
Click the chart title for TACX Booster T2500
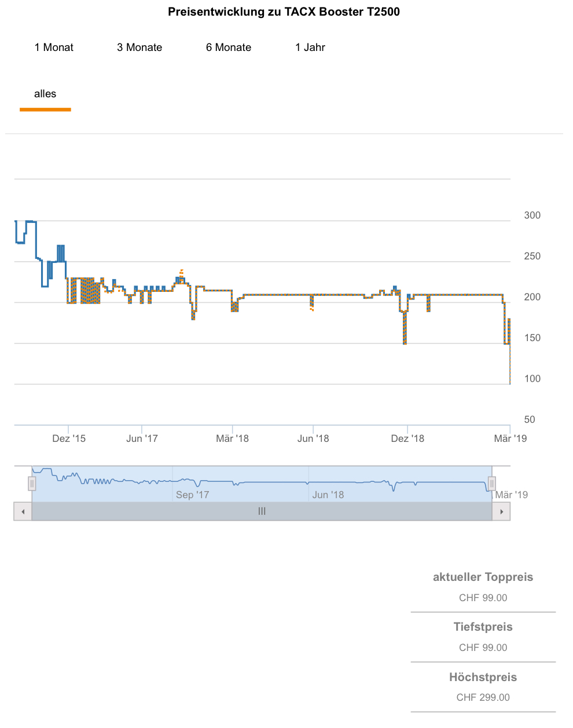284,12
